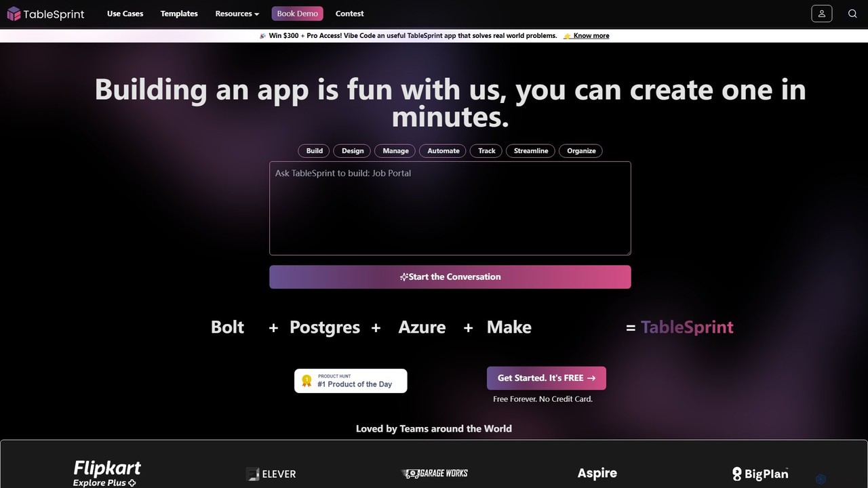868x488 pixels.
Task: Click the gradient TableSprint text after equals sign
Action: (687, 327)
